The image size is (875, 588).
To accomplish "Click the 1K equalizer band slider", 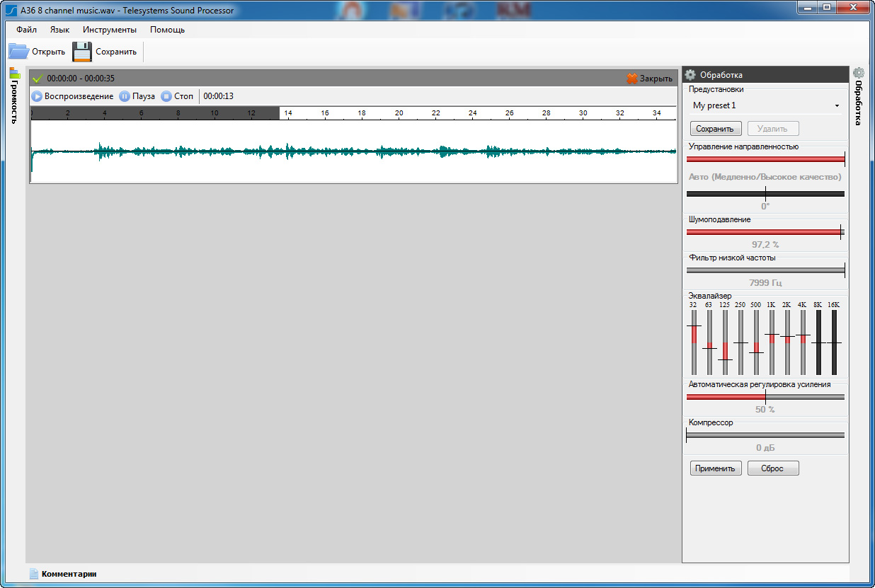I will [772, 342].
